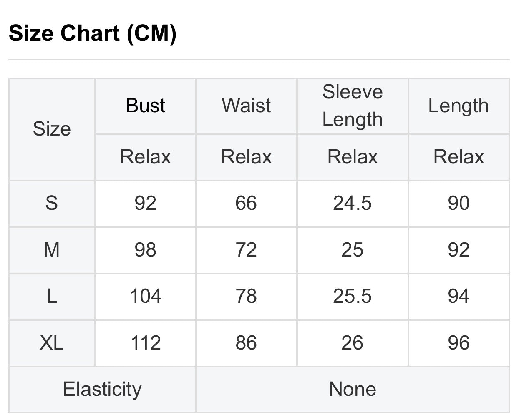Click the Size Chart (CM) heading
The width and height of the screenshot is (519, 420).
click(93, 33)
